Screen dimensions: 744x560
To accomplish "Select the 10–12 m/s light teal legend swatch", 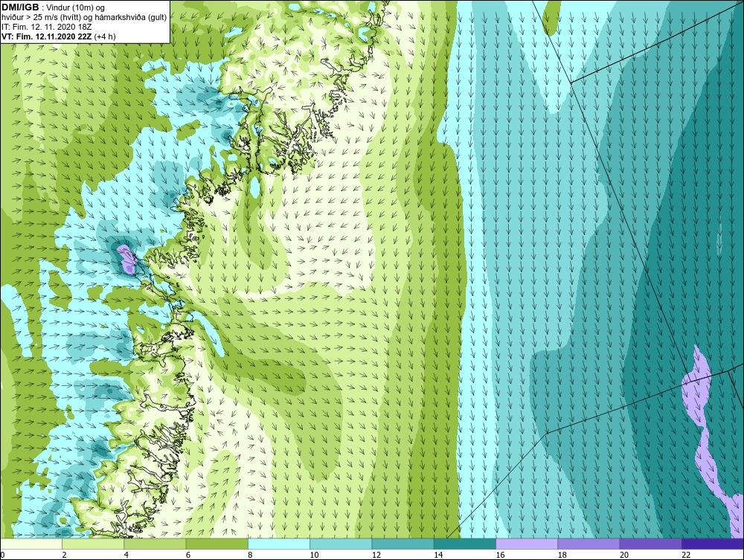I will pos(341,544).
